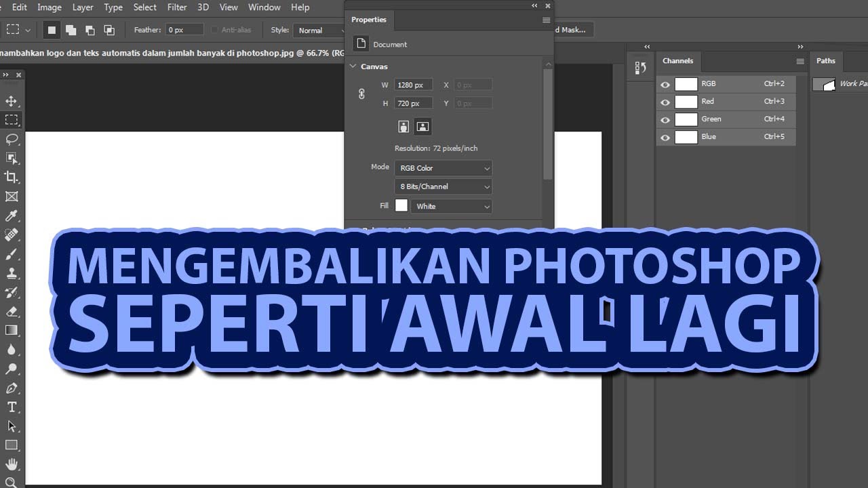Screen dimensions: 868x488
Task: Hide the RGB channel visibility eye
Action: (665, 84)
